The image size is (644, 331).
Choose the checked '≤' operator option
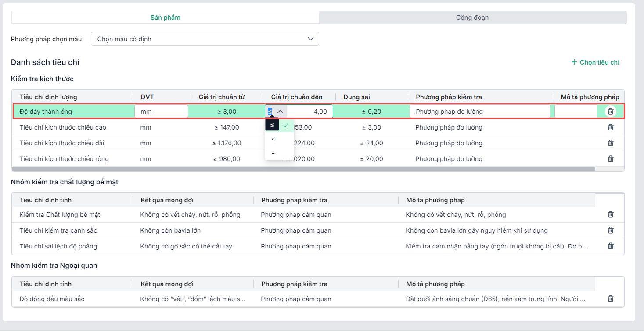(x=279, y=125)
